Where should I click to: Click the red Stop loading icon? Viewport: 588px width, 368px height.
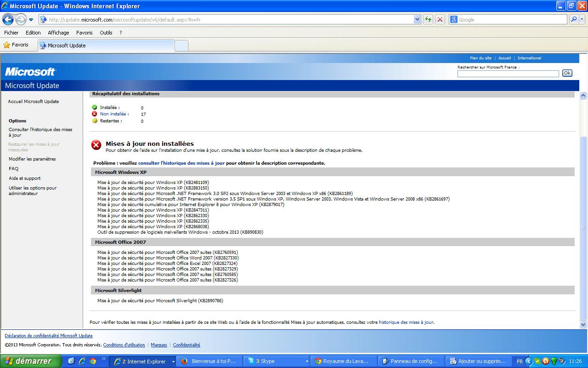click(x=440, y=19)
